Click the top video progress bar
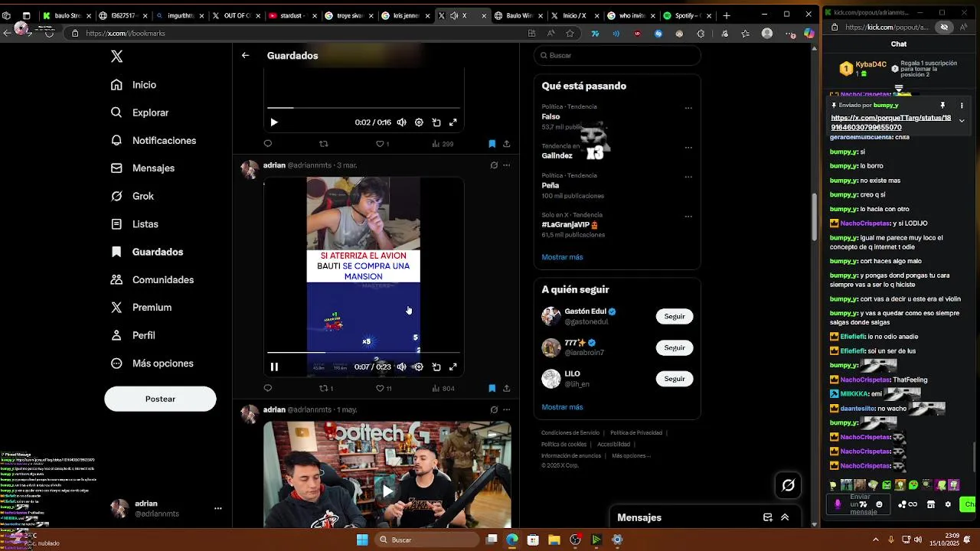The image size is (980, 551). [x=364, y=108]
